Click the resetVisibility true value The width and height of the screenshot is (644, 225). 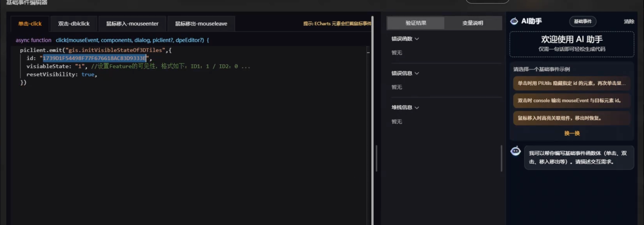tap(88, 74)
